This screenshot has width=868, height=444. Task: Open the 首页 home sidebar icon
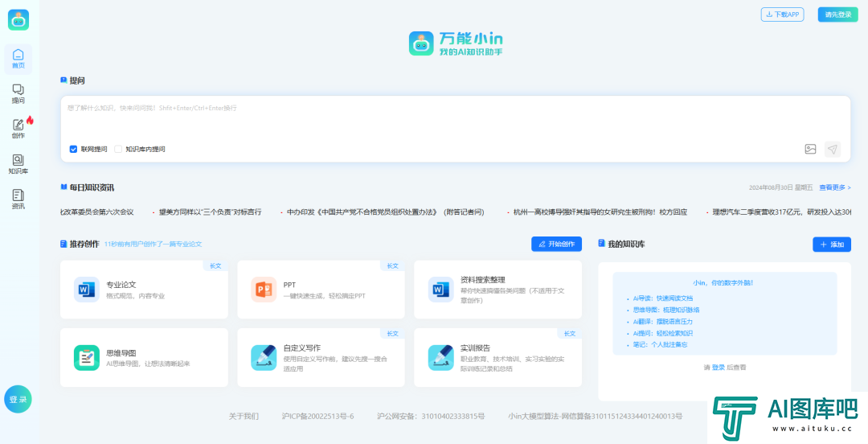tap(18, 59)
